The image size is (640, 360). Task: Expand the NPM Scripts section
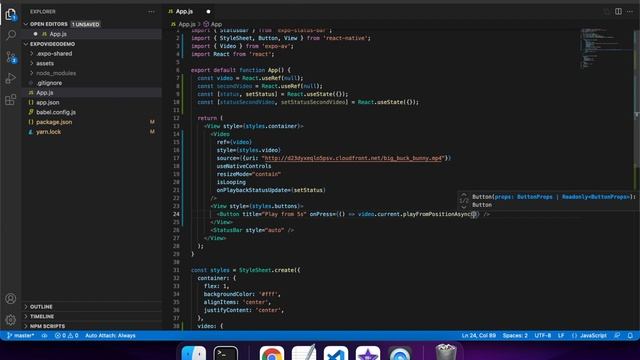click(47, 326)
